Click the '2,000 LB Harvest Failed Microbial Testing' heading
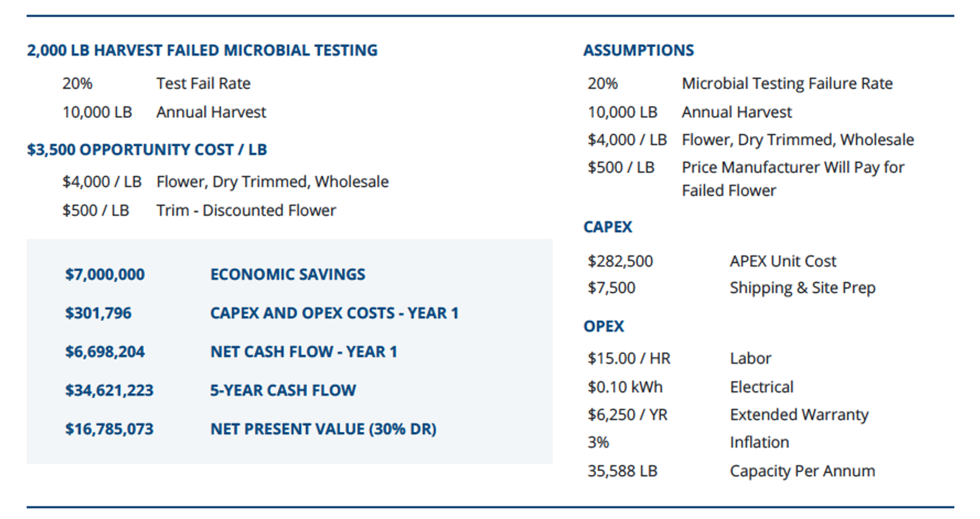Image resolution: width=980 pixels, height=519 pixels. pyautogui.click(x=202, y=51)
